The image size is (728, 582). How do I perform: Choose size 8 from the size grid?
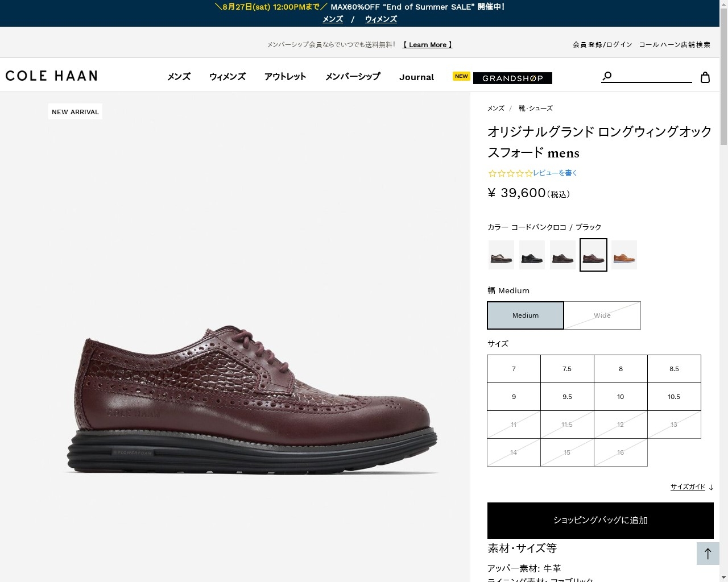tap(621, 368)
